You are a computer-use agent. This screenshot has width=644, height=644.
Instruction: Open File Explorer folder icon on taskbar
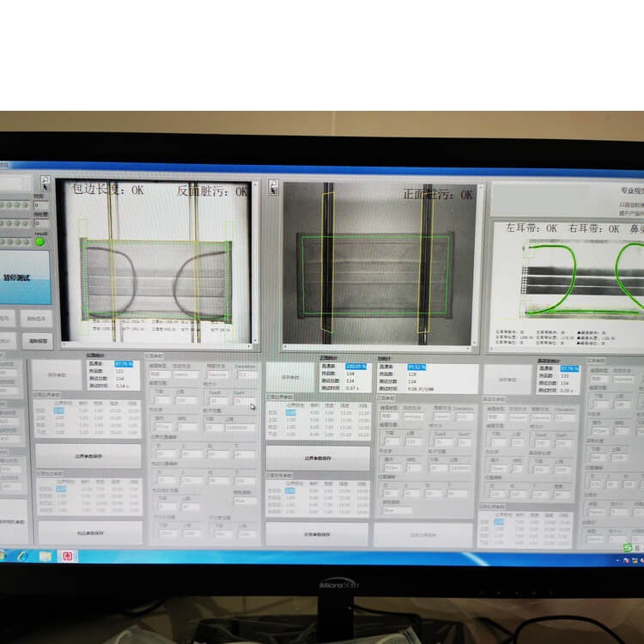(x=45, y=556)
